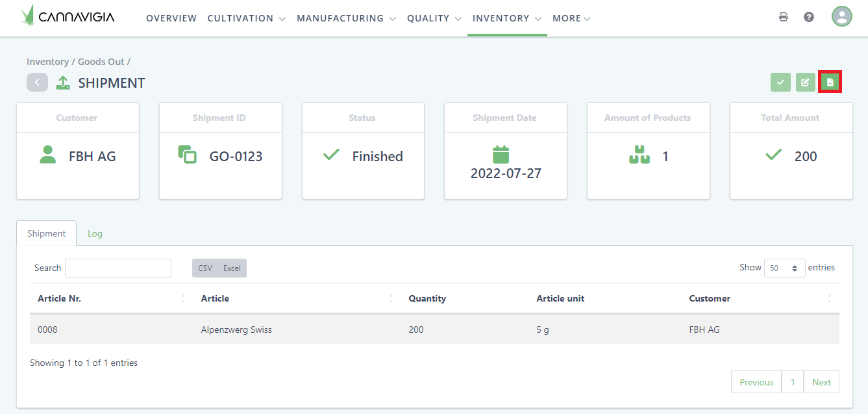868x414 pixels.
Task: Click the Goods Out breadcrumb link
Action: tap(101, 62)
